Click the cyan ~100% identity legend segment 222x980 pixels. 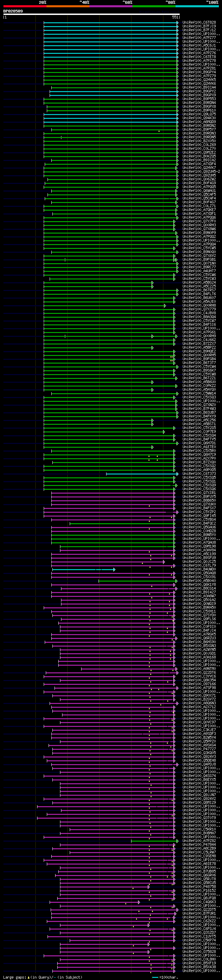[x=197, y=6]
